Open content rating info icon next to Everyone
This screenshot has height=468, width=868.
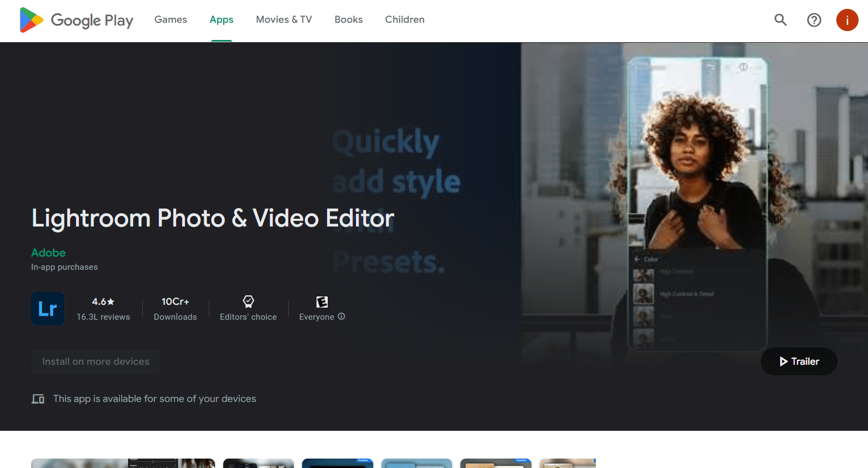tap(342, 316)
